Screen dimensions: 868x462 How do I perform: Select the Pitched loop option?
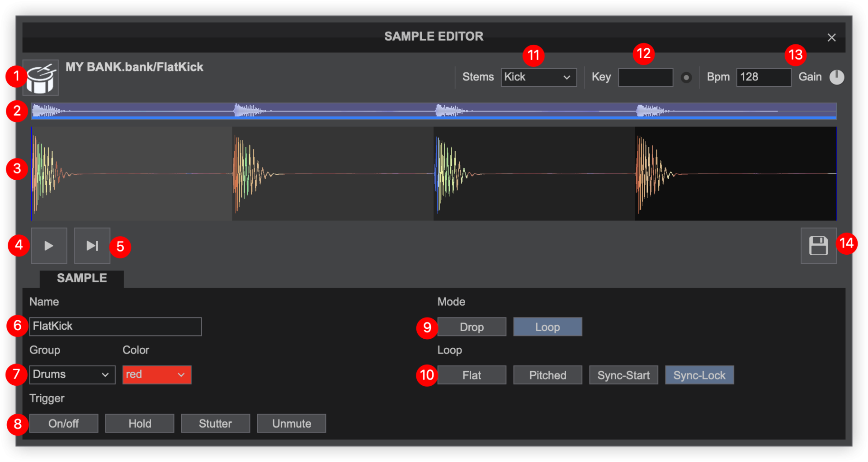[547, 375]
